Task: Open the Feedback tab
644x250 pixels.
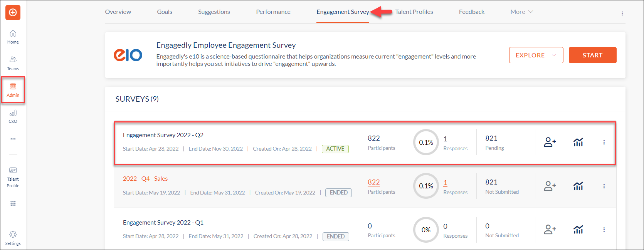Action: point(472,12)
